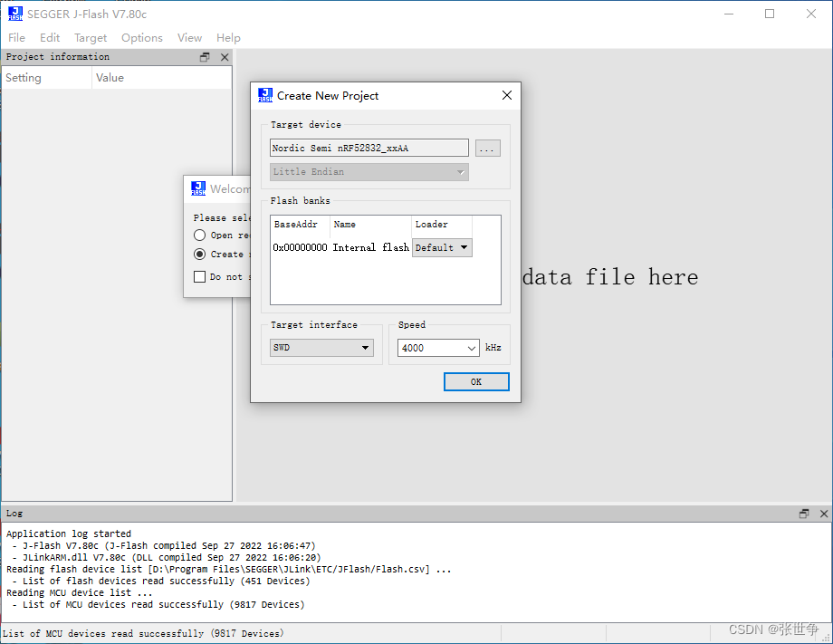833x644 pixels.
Task: Click the Loader column header
Action: [x=442, y=225]
